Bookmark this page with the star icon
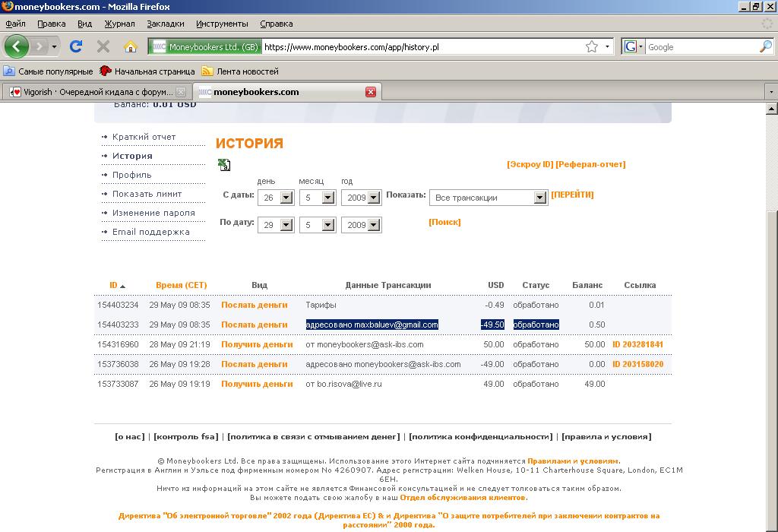The width and height of the screenshot is (778, 532). coord(592,47)
